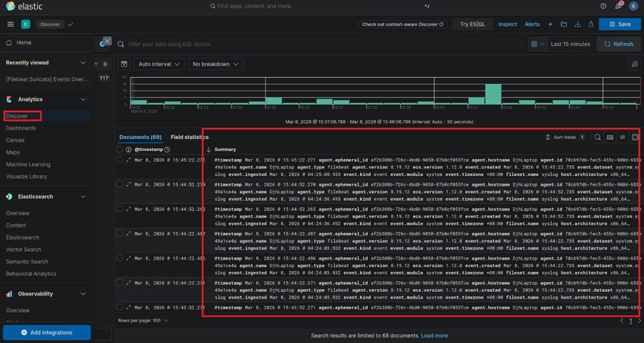Open Dashboards in Analytics sidebar
Image resolution: width=644 pixels, height=343 pixels.
(21, 128)
